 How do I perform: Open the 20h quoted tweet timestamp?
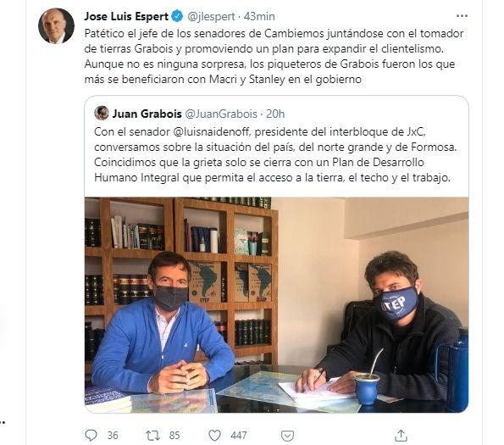275,114
